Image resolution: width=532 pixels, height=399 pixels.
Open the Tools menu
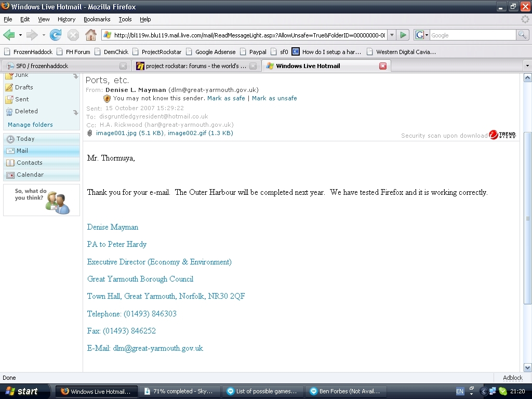[x=125, y=19]
